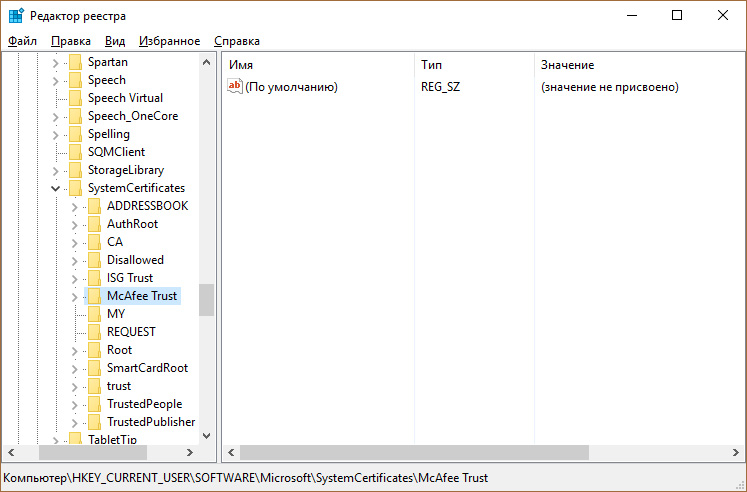Collapse the SystemCertificates key
Viewport: 747px width, 492px height.
(55, 189)
